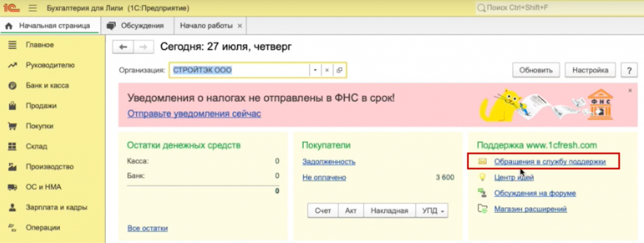644x243 pixels.
Task: Switch to the Обсуждения tab
Action: [x=137, y=25]
